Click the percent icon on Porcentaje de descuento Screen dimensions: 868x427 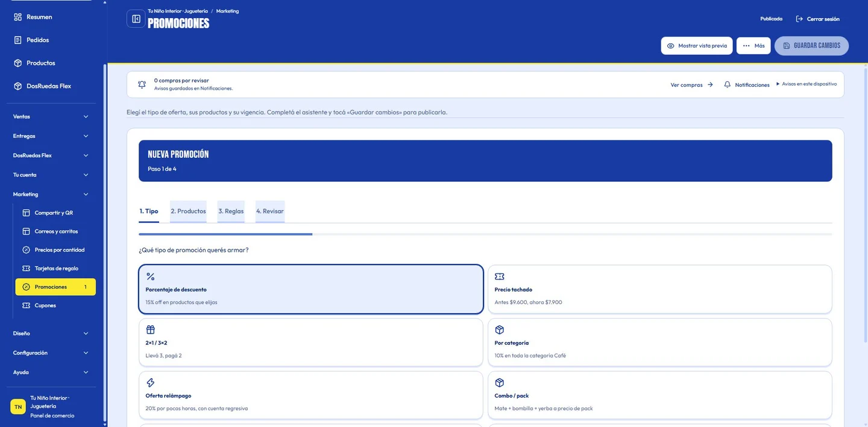pos(151,276)
